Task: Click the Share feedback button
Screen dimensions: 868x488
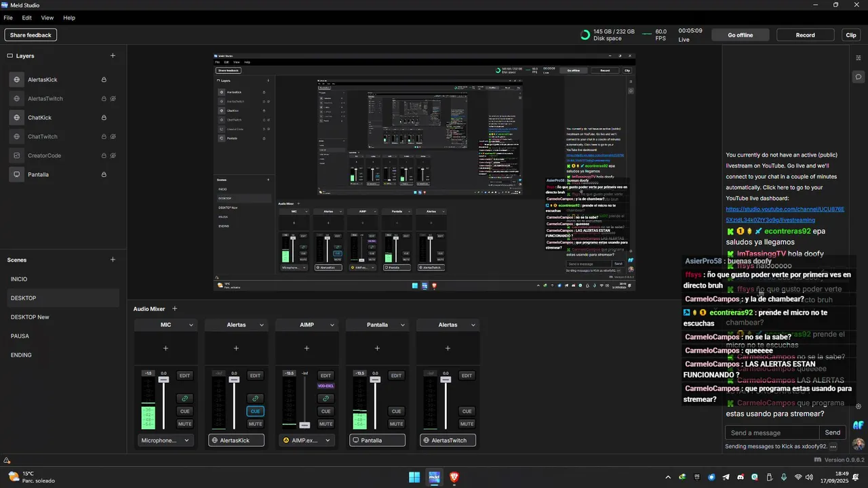Action: [x=31, y=35]
